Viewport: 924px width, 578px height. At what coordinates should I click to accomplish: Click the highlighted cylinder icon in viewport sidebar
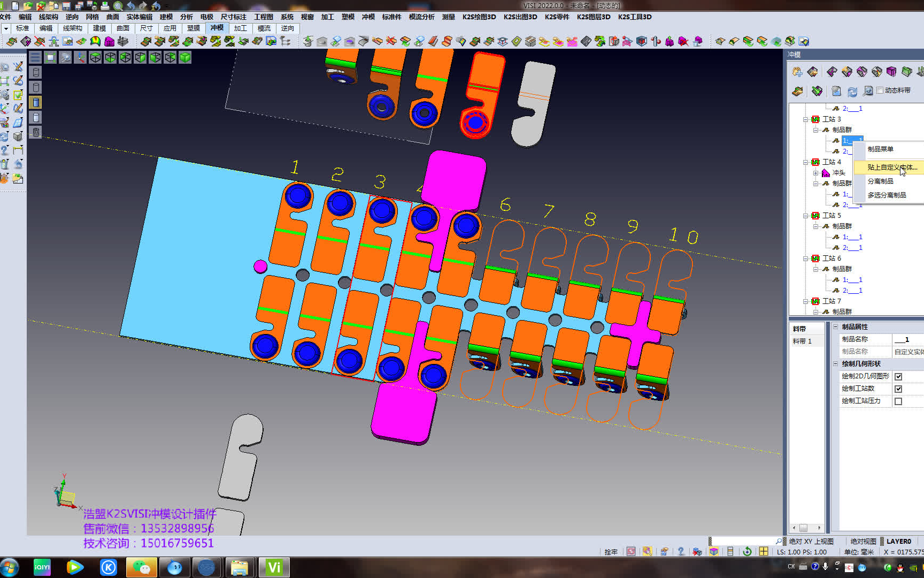[x=36, y=102]
